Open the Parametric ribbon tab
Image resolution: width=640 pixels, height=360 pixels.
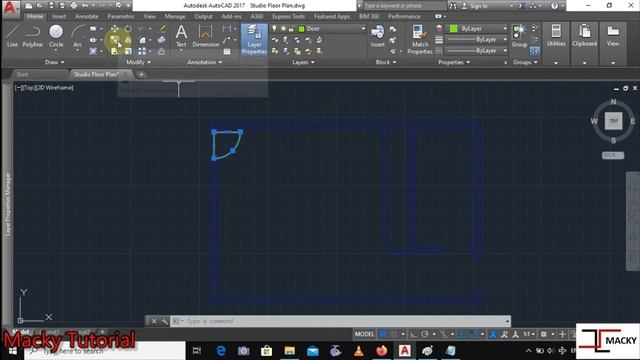[x=121, y=16]
